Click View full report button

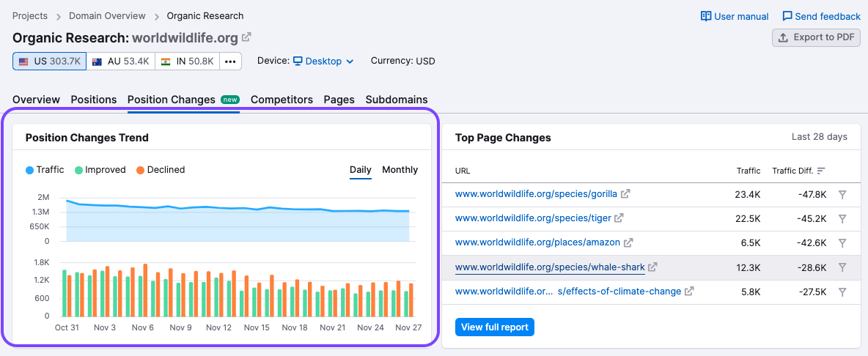coord(494,327)
